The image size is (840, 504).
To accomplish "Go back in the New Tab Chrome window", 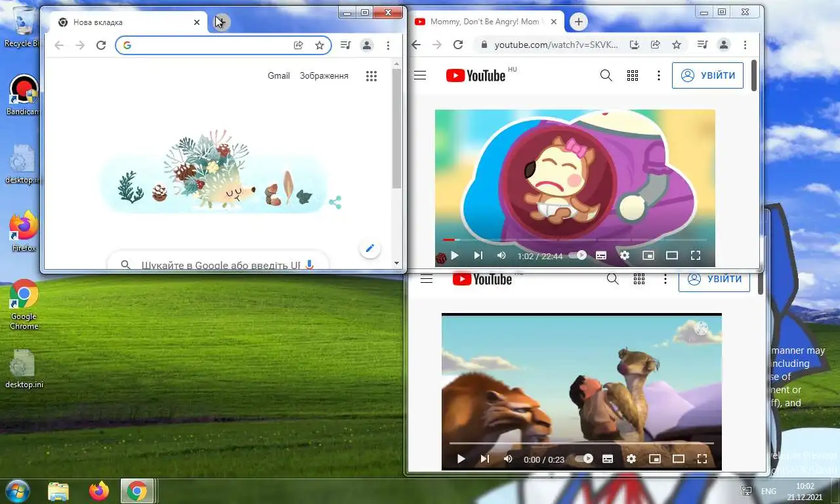I will tap(59, 45).
